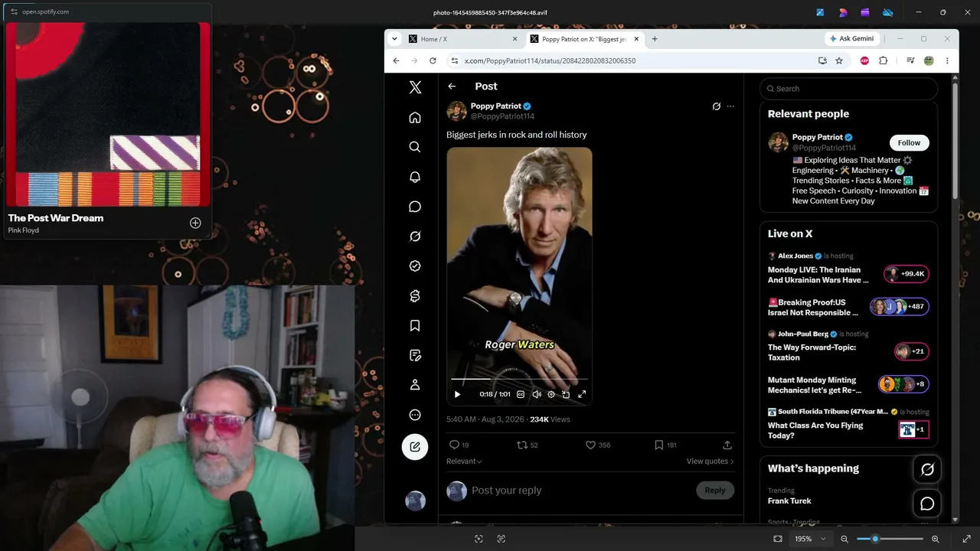The image size is (980, 551).
Task: Mute the video with speaker icon
Action: click(537, 394)
